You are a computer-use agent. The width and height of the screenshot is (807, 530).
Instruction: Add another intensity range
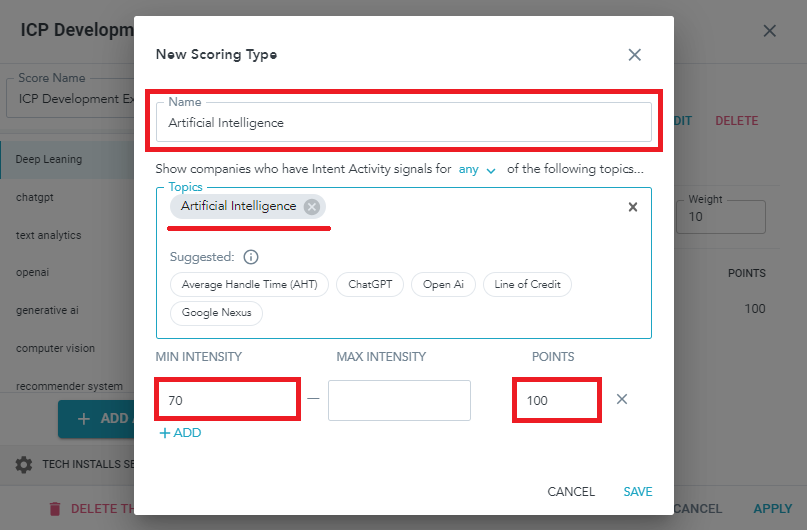180,433
